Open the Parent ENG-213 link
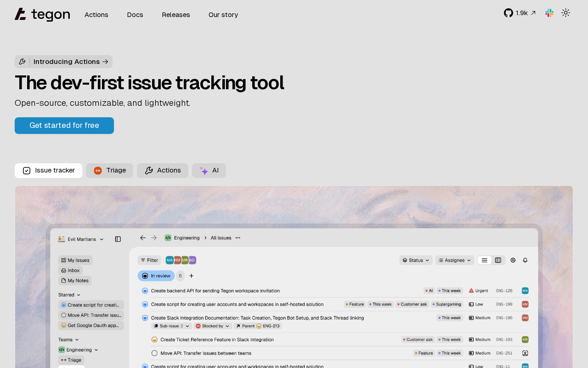 tap(257, 326)
